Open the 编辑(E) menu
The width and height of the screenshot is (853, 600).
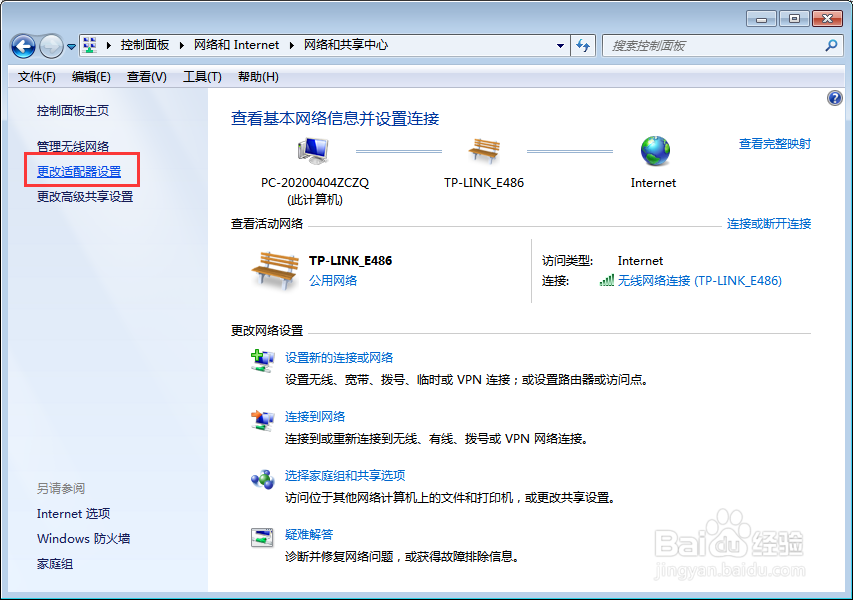coord(91,77)
